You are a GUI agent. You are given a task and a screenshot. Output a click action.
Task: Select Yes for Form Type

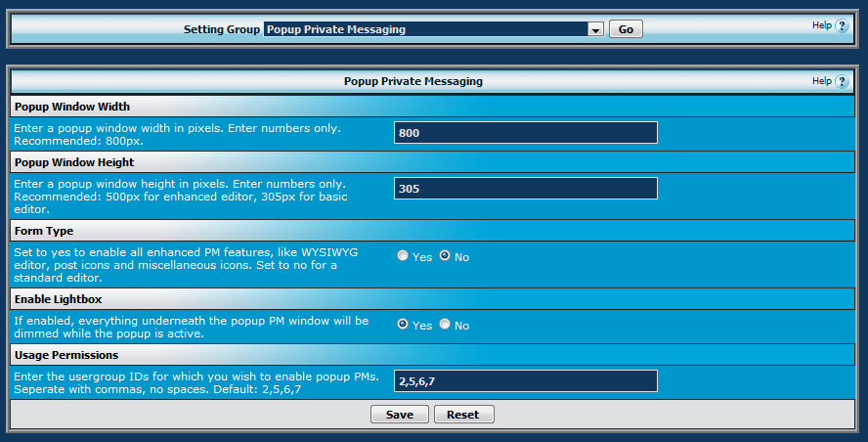tap(403, 256)
